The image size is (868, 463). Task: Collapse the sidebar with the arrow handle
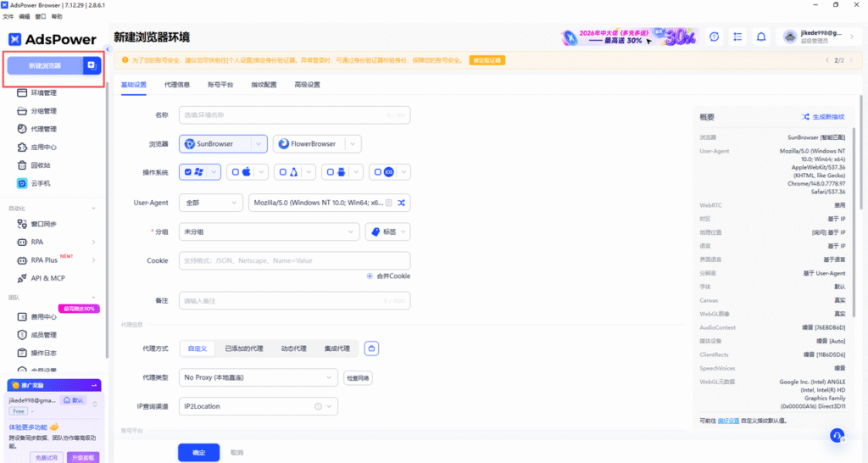pos(108,49)
